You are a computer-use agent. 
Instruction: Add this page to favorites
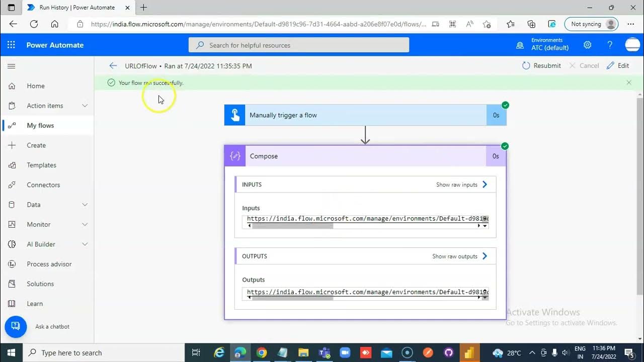coord(487,24)
